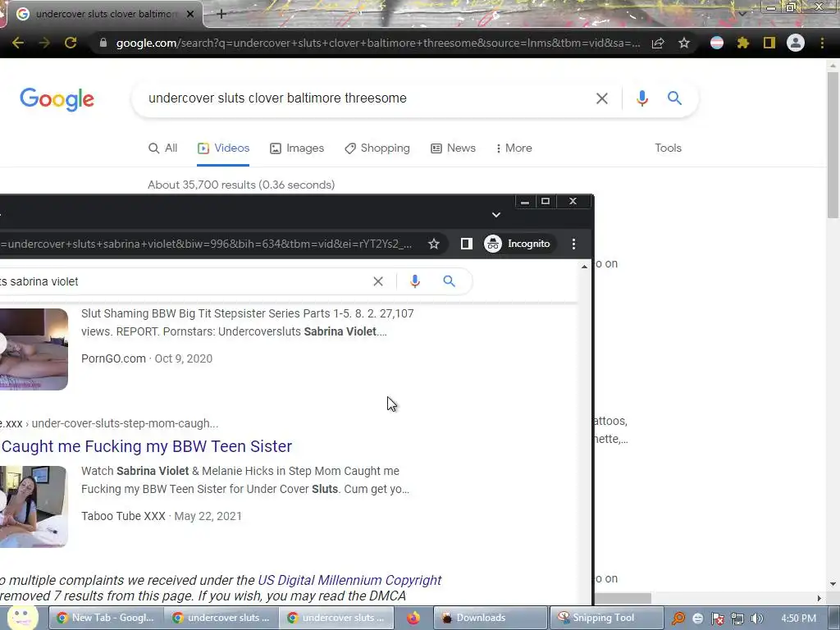Screen dimensions: 840x630
Task: Close the active tab in main Chrome window
Action: [x=190, y=14]
